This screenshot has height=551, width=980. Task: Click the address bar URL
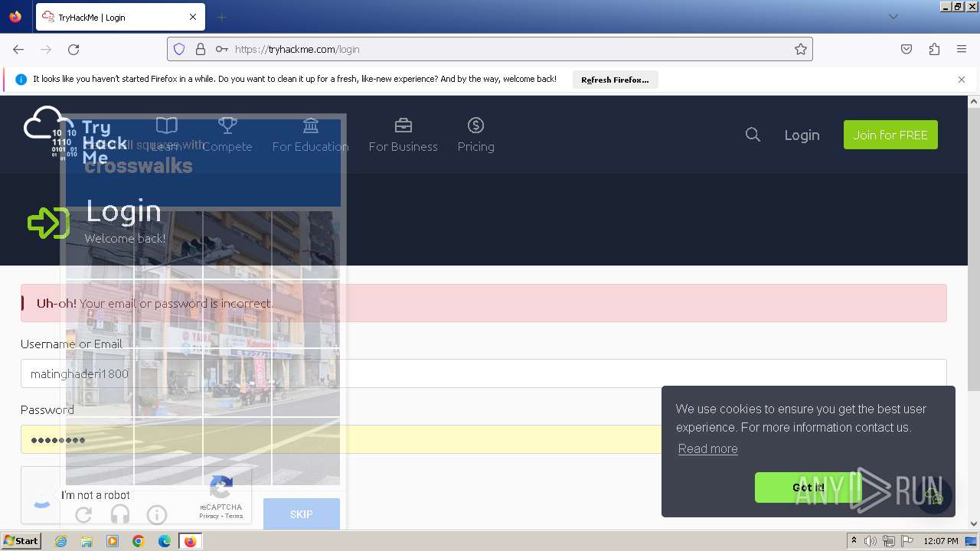[x=297, y=49]
